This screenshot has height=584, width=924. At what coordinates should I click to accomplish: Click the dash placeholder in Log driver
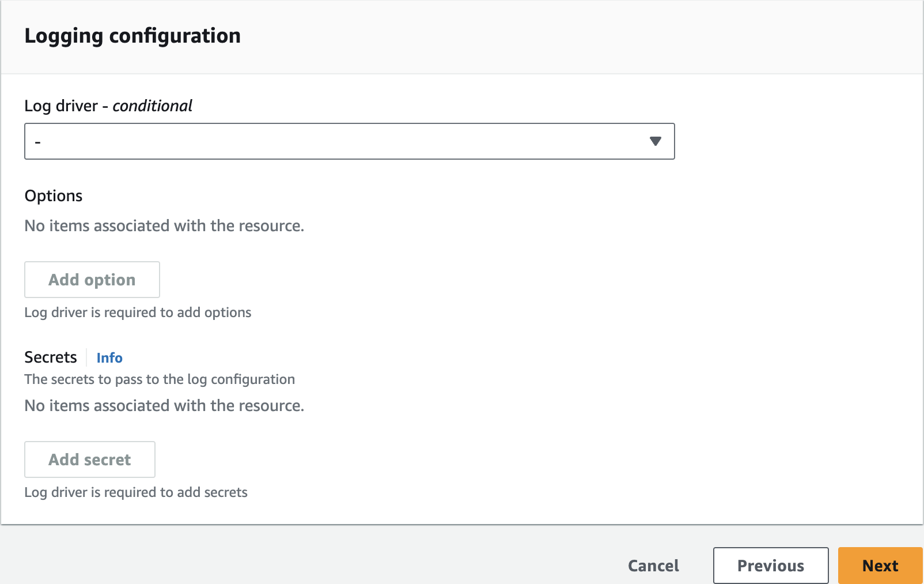coord(38,142)
